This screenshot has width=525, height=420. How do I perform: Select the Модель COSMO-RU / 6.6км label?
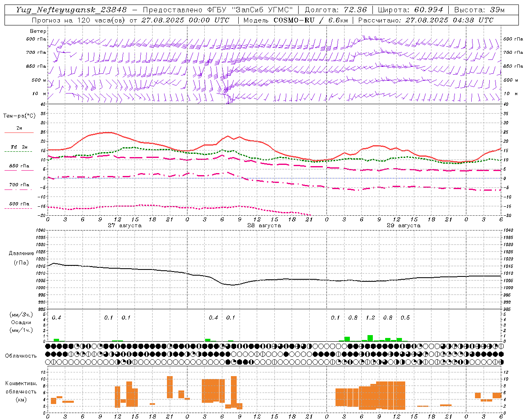click(x=295, y=20)
